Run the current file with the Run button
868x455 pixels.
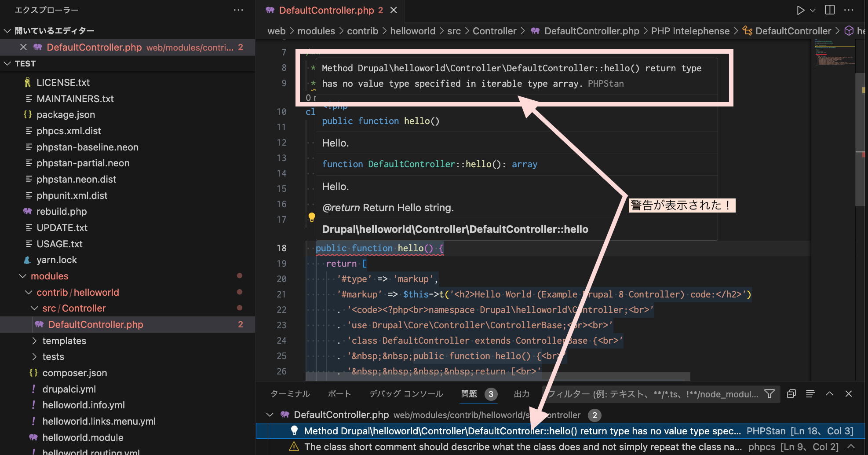pos(800,10)
